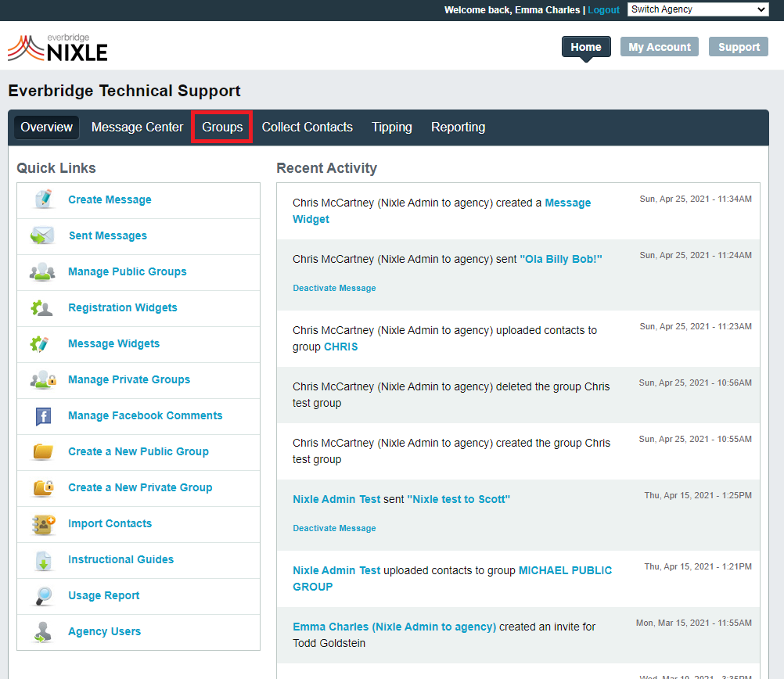Click the "Recent Activity" heading
The image size is (784, 679).
pyautogui.click(x=326, y=168)
